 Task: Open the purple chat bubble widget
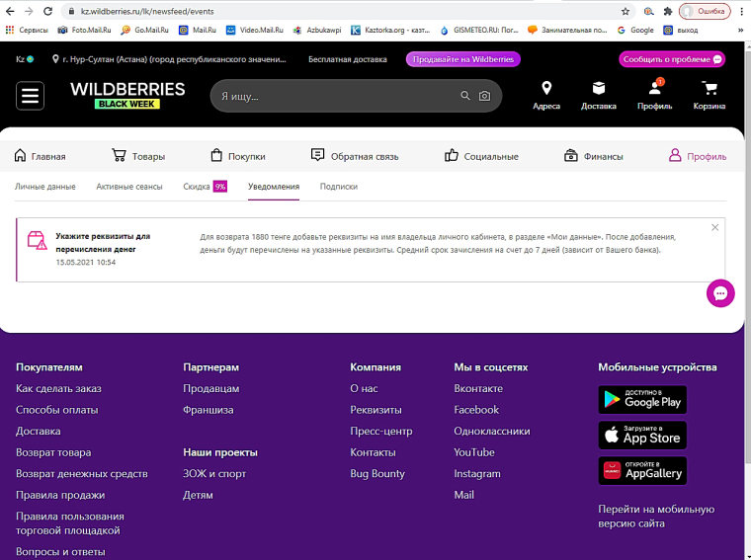pyautogui.click(x=720, y=293)
